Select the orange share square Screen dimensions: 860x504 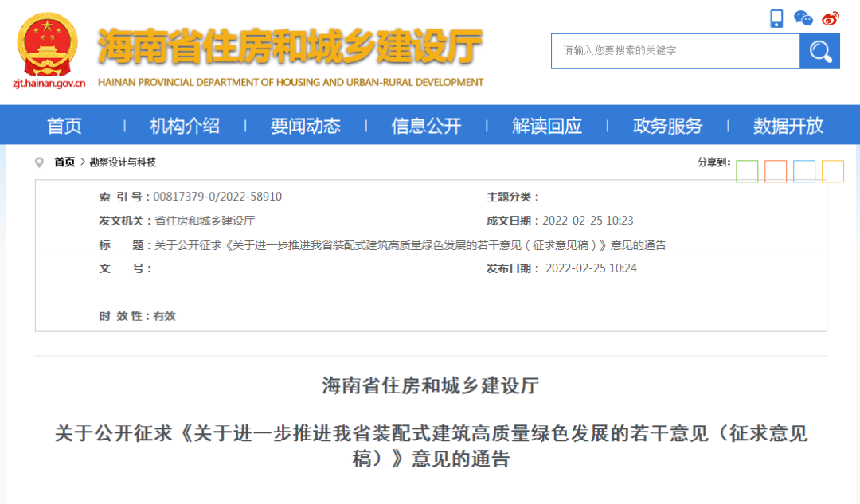776,170
